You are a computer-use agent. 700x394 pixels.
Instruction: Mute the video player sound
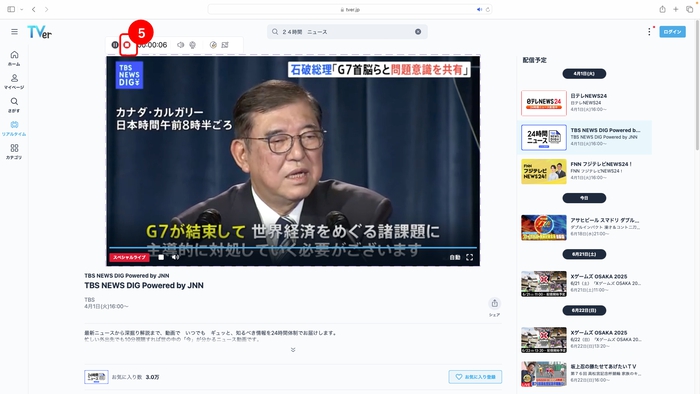[x=175, y=257]
